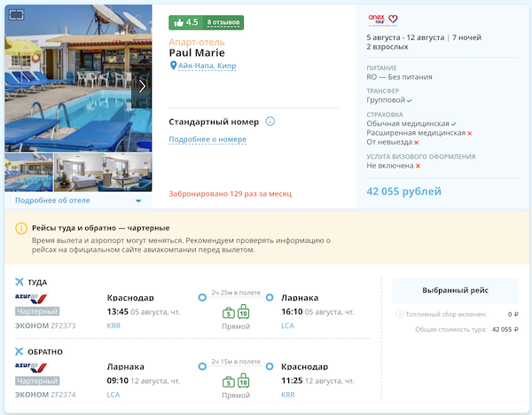Show next hotel photo with right arrow
532x415 pixels.
(x=144, y=86)
